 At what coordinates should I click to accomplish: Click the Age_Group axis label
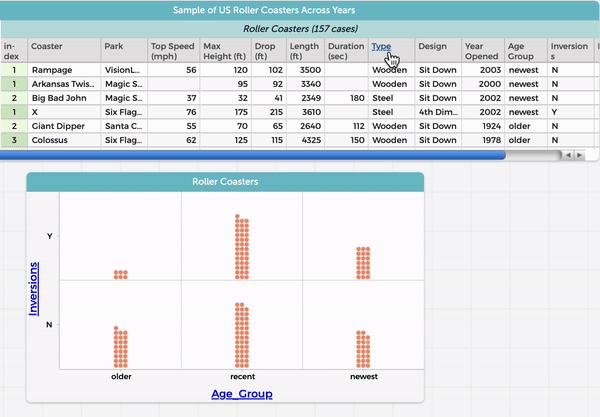(242, 394)
